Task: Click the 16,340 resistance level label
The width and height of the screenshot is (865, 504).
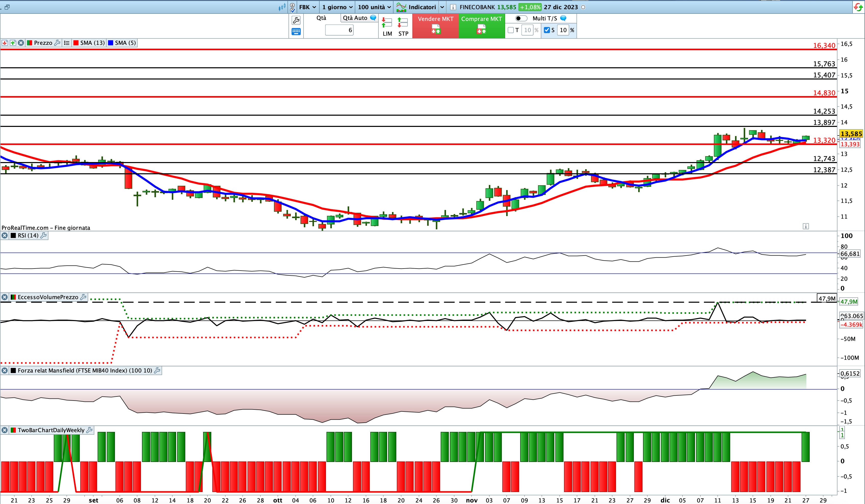Action: pos(824,45)
